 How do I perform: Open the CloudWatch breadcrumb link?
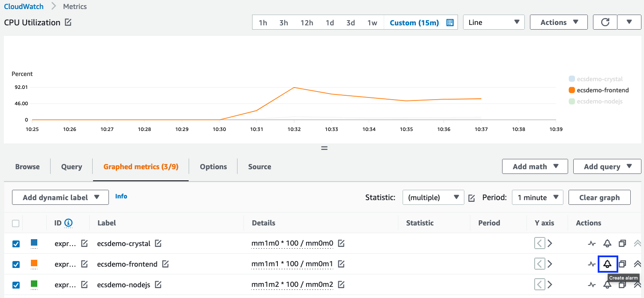pos(24,6)
